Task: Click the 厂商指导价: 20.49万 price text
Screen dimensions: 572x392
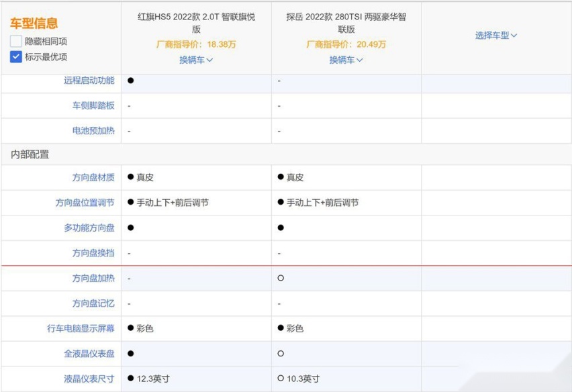Action: tap(346, 44)
